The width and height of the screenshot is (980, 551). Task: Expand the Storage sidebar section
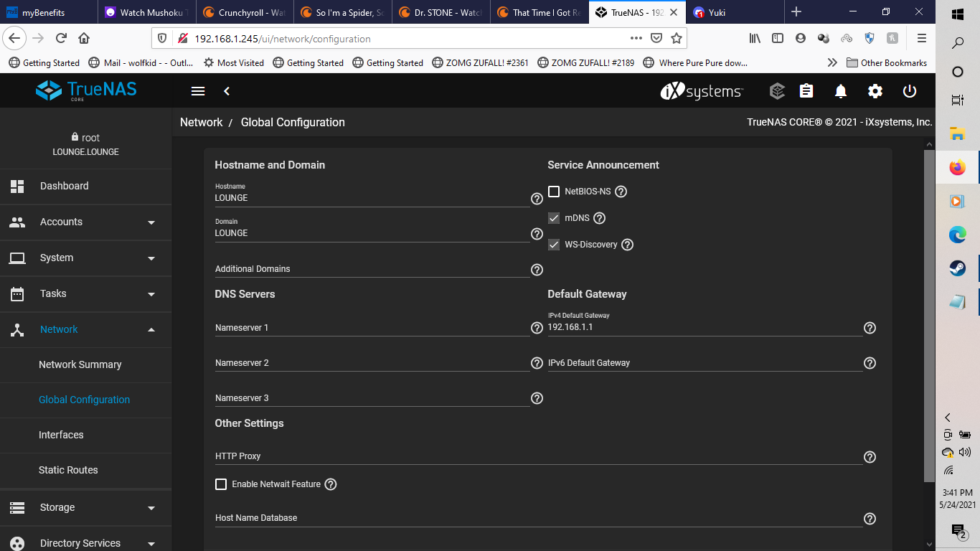86,507
